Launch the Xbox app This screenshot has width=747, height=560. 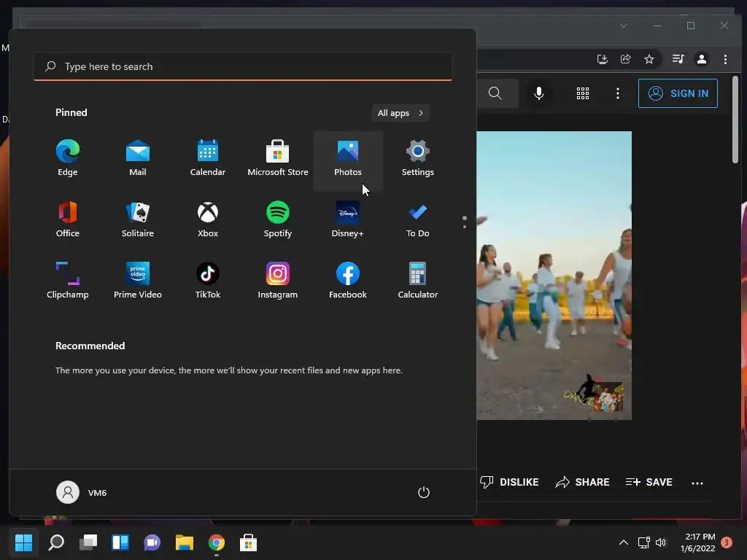coord(208,220)
